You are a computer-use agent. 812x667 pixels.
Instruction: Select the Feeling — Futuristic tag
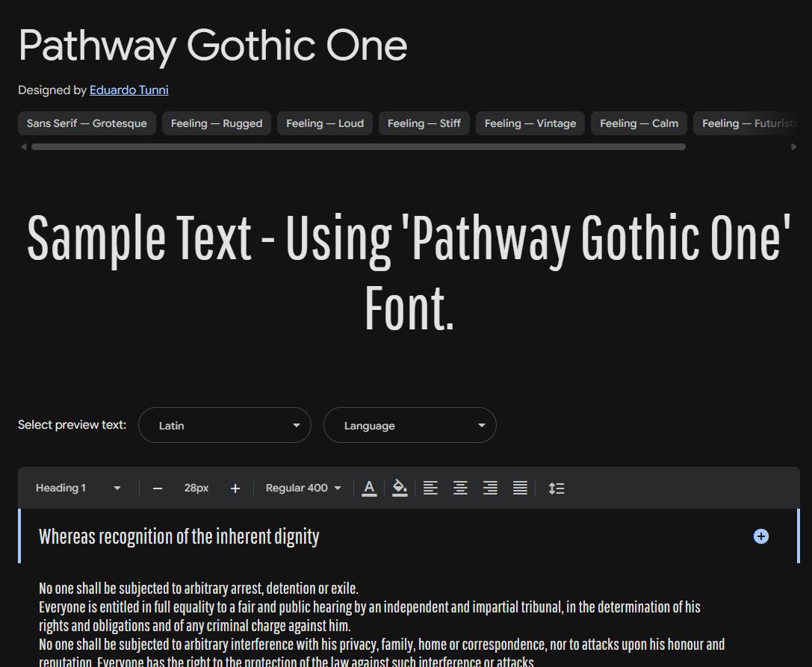pos(747,123)
